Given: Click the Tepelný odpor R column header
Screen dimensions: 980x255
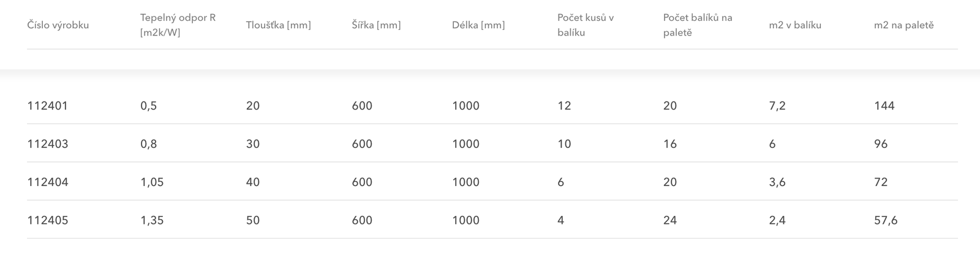Looking at the screenshot, I should pos(178,25).
